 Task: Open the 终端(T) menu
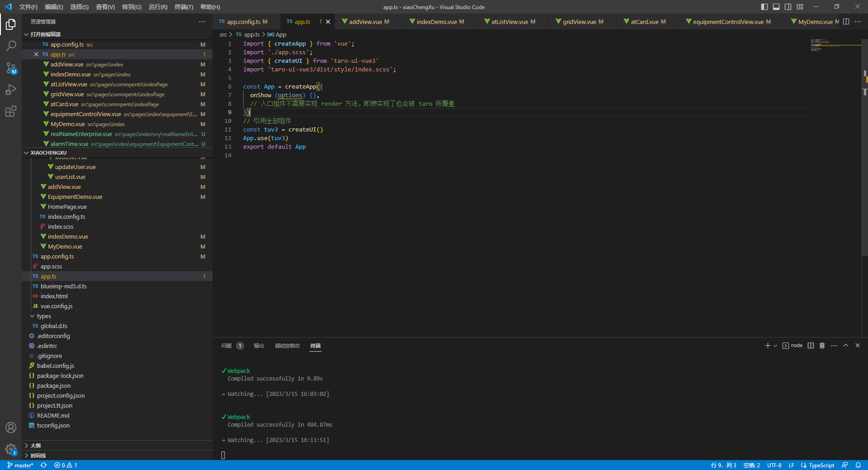pyautogui.click(x=183, y=7)
